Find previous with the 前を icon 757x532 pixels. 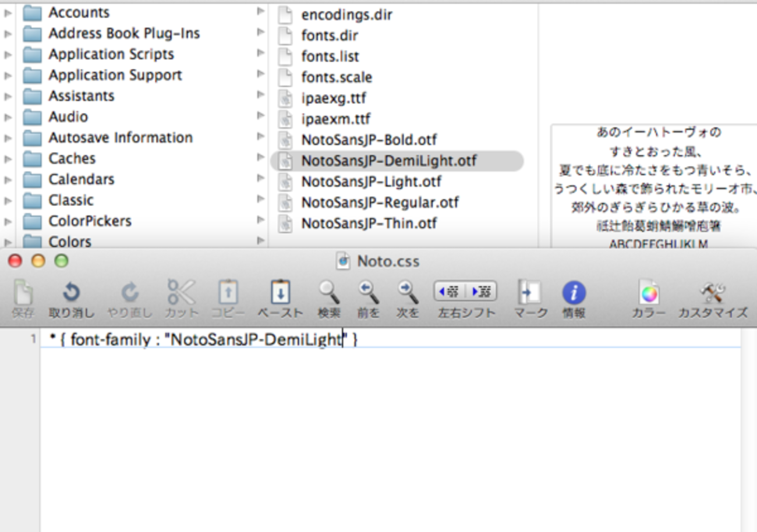point(368,292)
